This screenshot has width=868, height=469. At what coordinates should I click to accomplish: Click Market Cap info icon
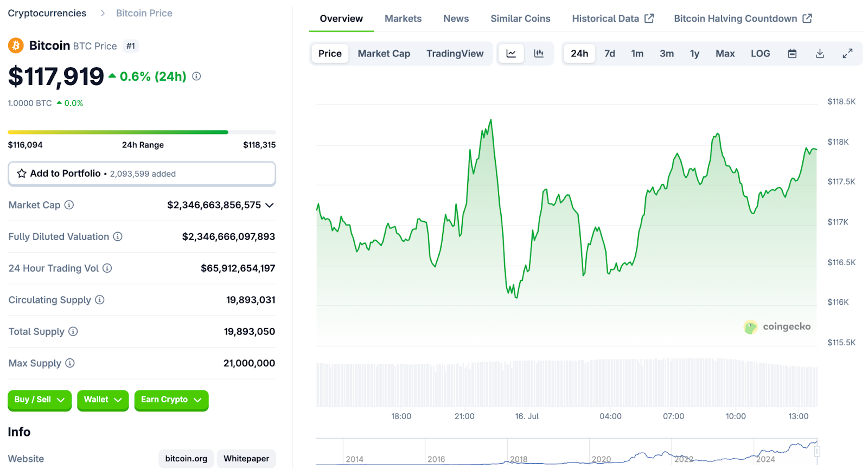(69, 205)
